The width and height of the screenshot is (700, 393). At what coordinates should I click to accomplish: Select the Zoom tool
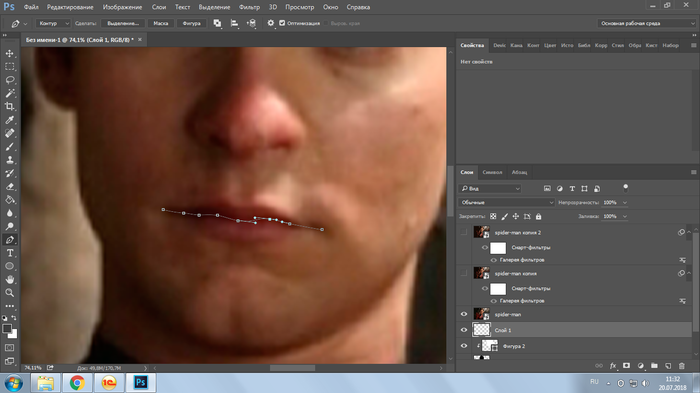tap(9, 293)
